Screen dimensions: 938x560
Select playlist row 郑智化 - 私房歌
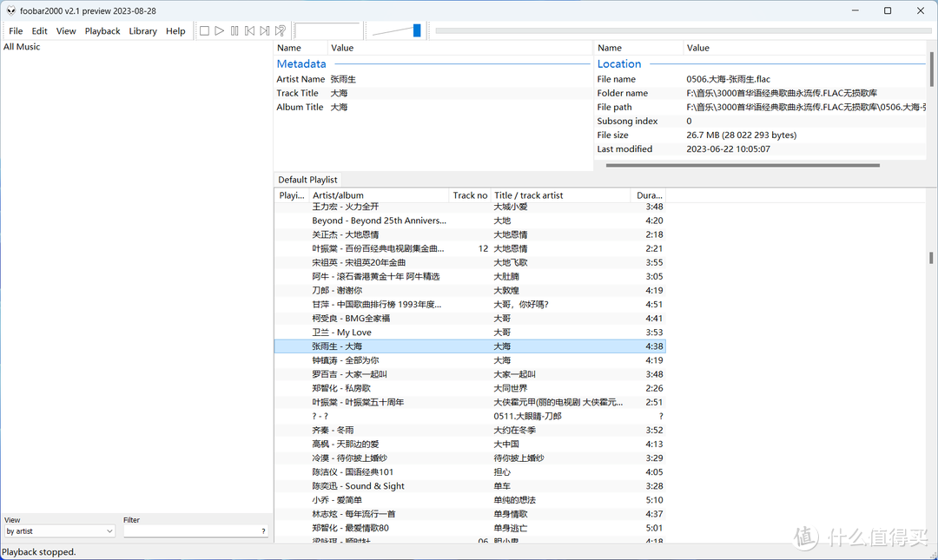point(470,388)
